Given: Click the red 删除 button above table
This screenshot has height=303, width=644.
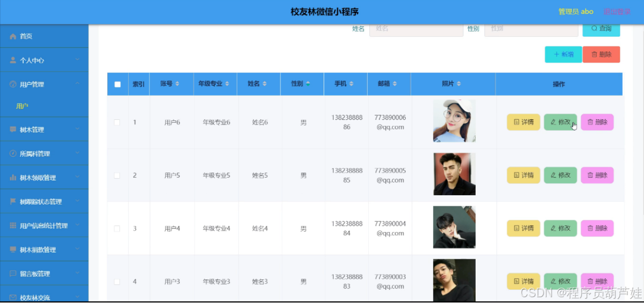Looking at the screenshot, I should [x=601, y=54].
